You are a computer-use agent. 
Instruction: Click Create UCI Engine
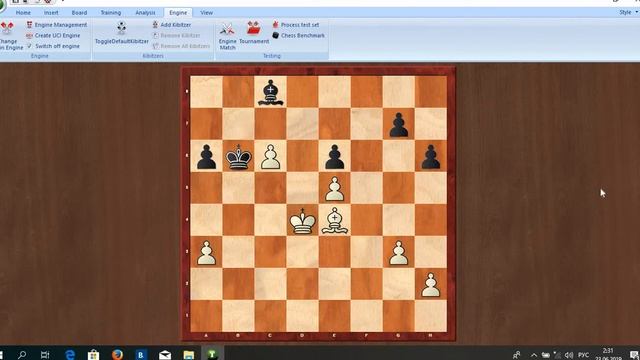[x=53, y=36]
